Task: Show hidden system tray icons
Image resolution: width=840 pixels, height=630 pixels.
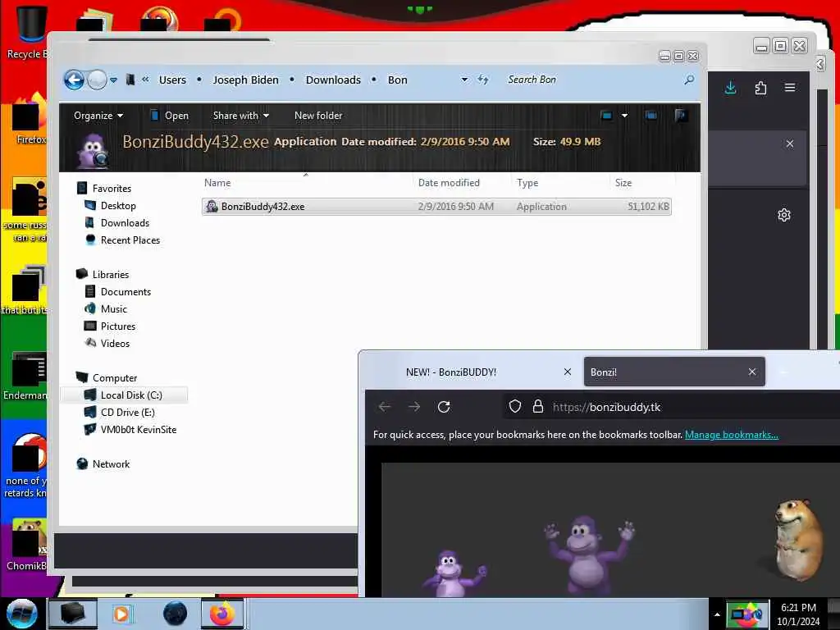Action: 717,614
